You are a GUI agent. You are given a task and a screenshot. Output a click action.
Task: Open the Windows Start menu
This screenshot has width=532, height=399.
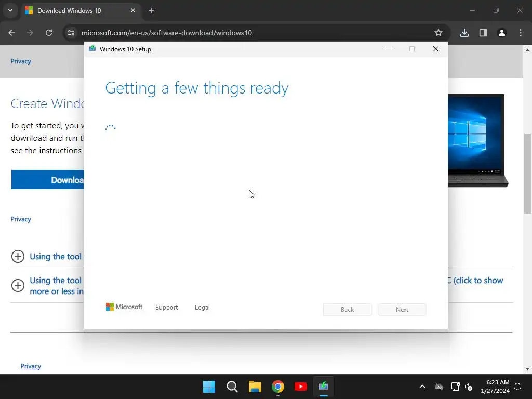point(209,387)
